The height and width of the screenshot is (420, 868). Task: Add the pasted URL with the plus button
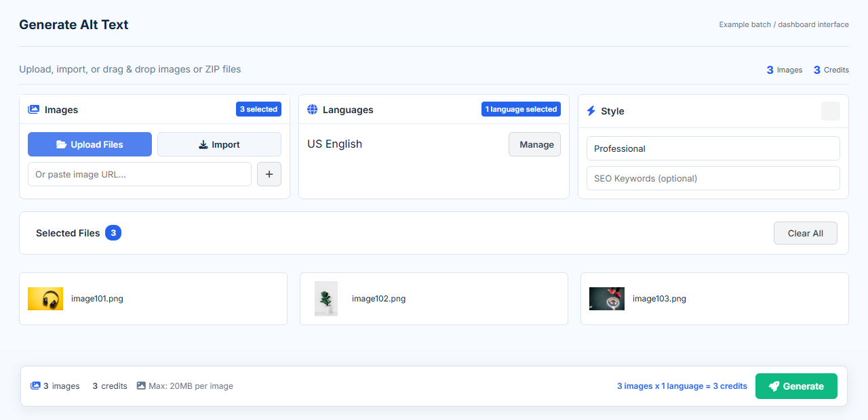click(269, 174)
